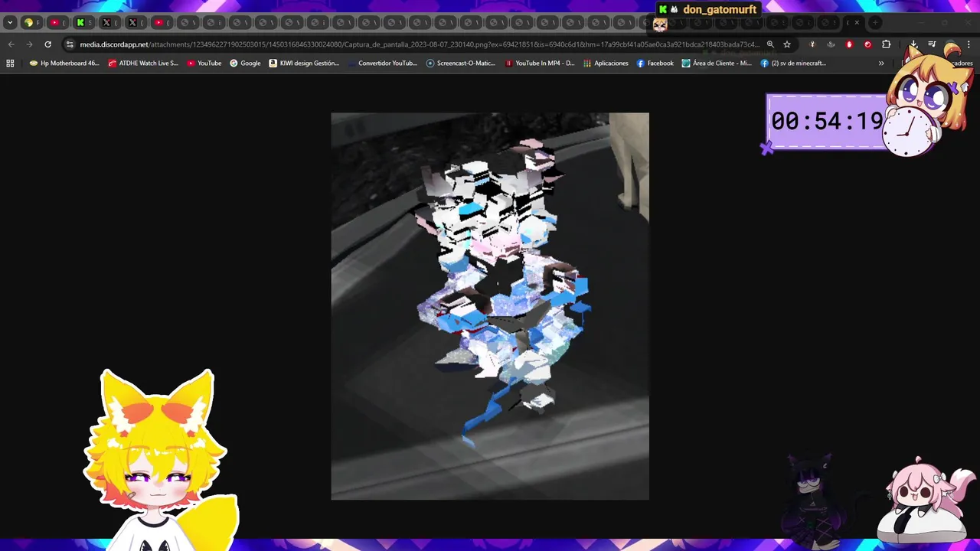Open the tab search dropdown arrow
Image resolution: width=980 pixels, height=551 pixels.
[x=10, y=23]
